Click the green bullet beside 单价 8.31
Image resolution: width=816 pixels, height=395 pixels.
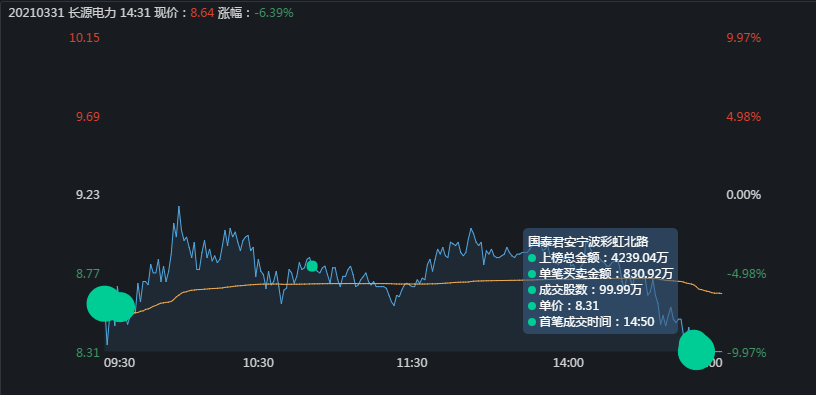click(532, 306)
